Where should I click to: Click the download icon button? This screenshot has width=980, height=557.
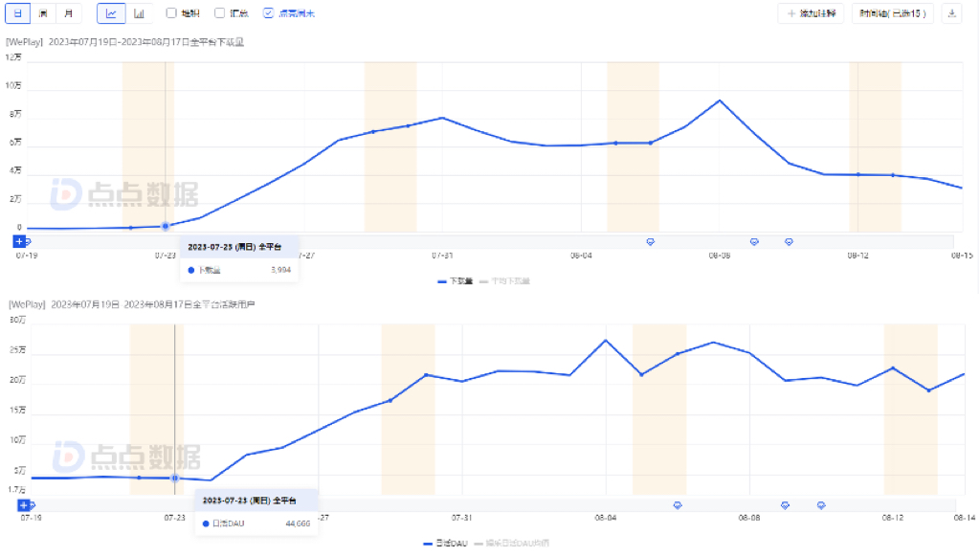(951, 13)
